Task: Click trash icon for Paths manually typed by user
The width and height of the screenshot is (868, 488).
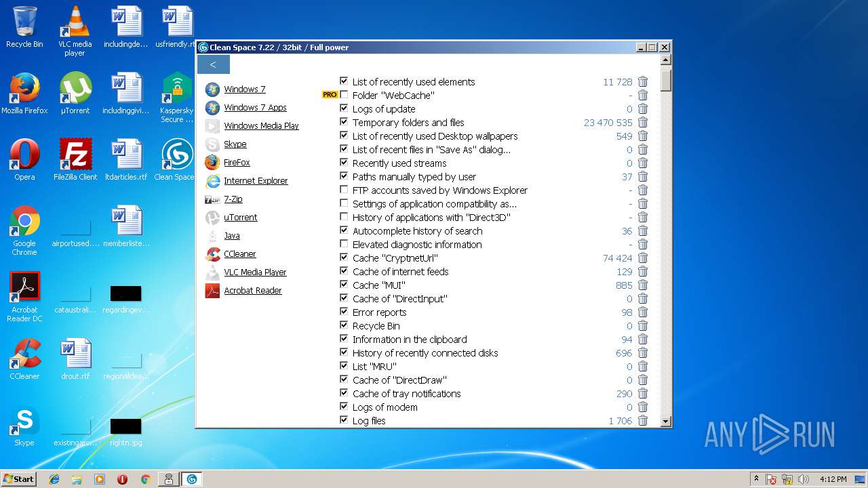Action: point(643,177)
